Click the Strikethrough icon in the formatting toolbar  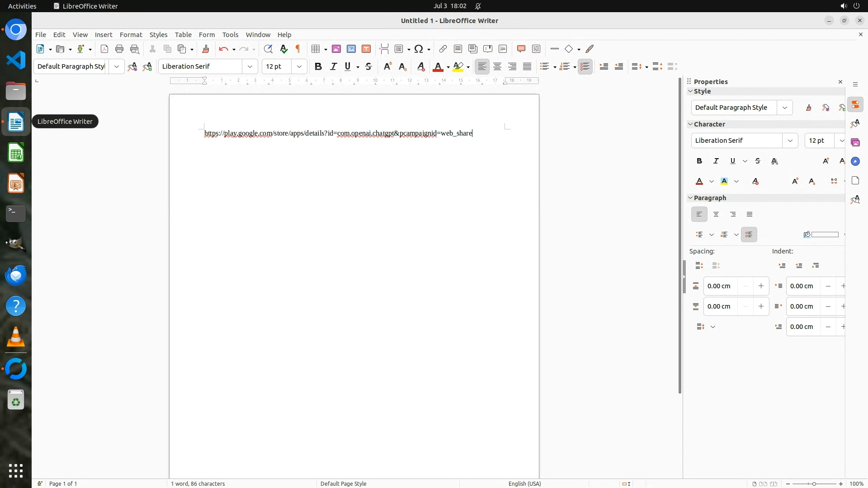[368, 67]
